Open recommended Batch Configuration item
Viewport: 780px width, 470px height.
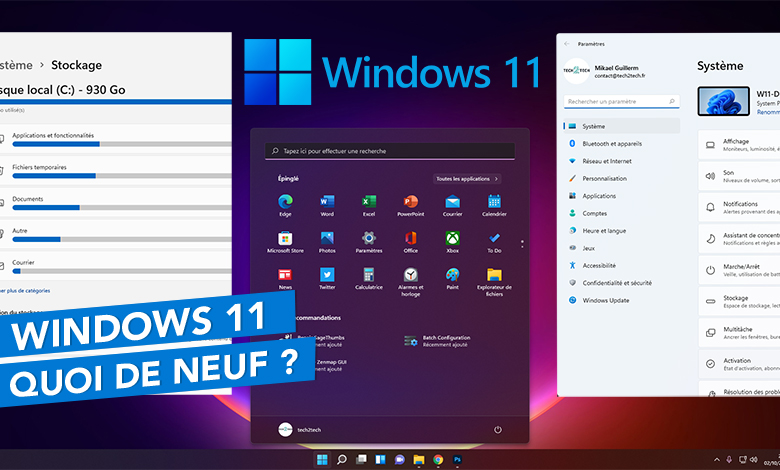[438, 341]
